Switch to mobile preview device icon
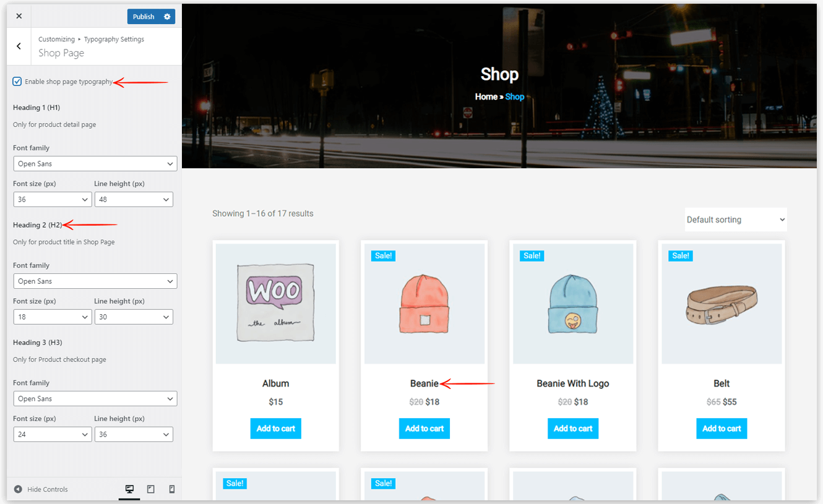 [x=172, y=489]
